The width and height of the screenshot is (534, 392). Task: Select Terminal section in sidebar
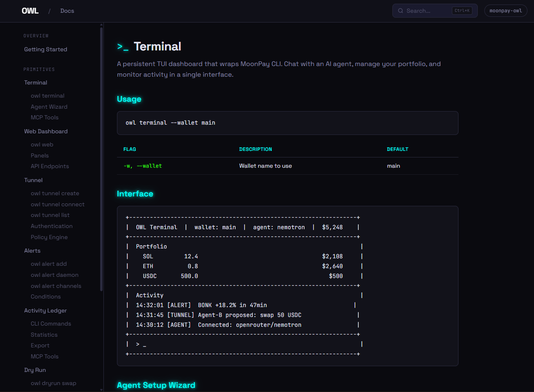point(36,82)
